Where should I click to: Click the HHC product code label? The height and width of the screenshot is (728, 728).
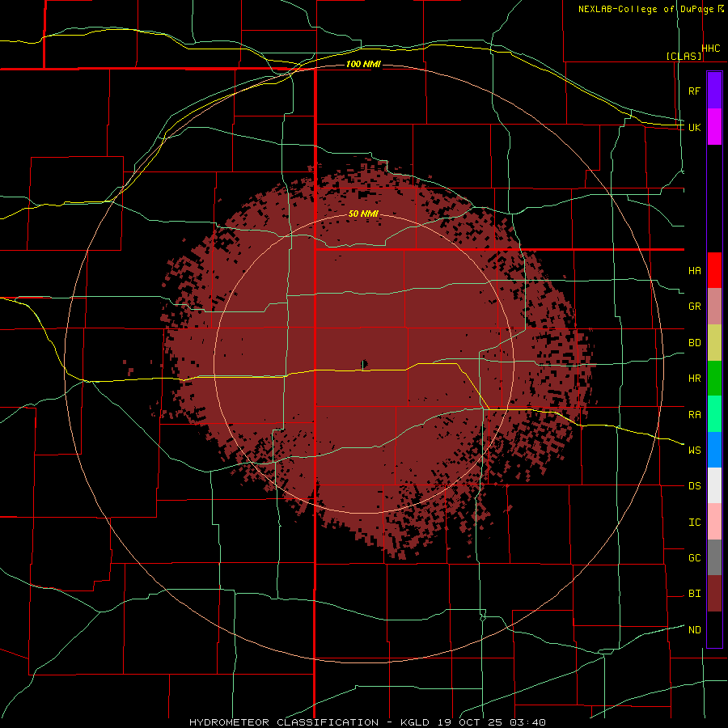click(x=711, y=49)
